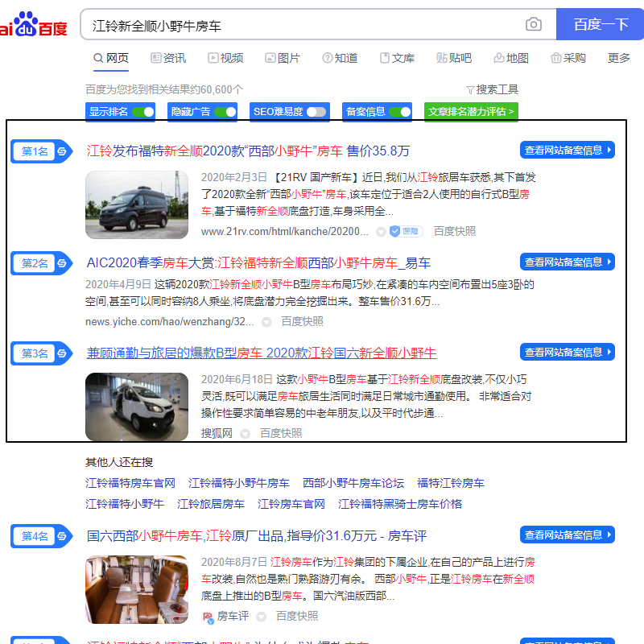Open 文章排名潜力评估 green button
This screenshot has width=644, height=644.
pos(471,112)
